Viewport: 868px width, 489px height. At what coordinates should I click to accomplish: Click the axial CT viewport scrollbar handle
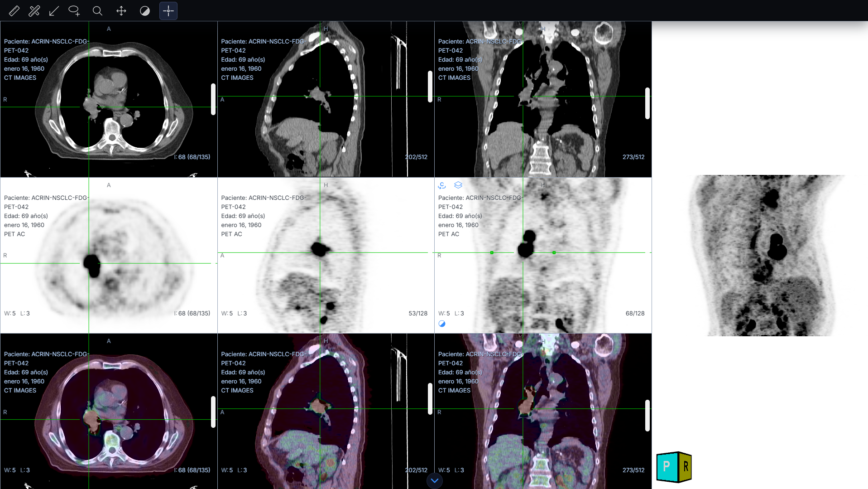click(213, 99)
